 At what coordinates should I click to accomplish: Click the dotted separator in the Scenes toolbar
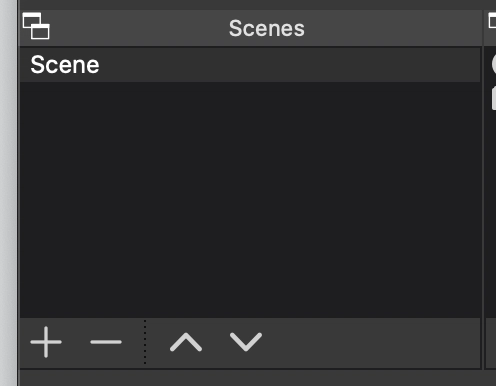coord(145,342)
